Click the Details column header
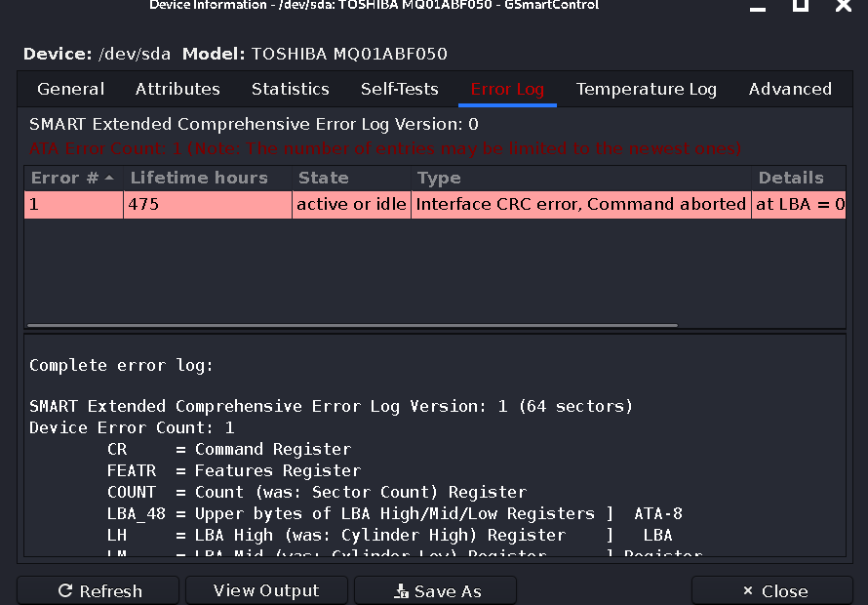The height and width of the screenshot is (605, 868). click(x=791, y=178)
